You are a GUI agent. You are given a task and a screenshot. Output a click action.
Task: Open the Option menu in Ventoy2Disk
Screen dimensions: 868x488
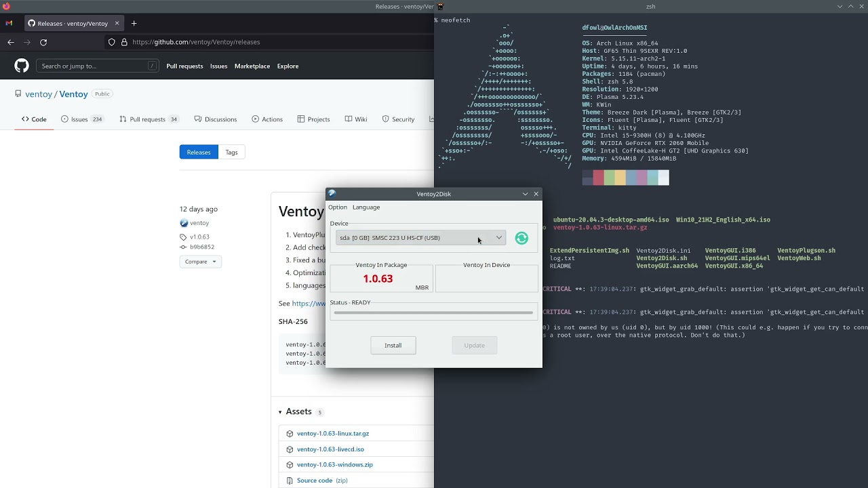coord(338,207)
